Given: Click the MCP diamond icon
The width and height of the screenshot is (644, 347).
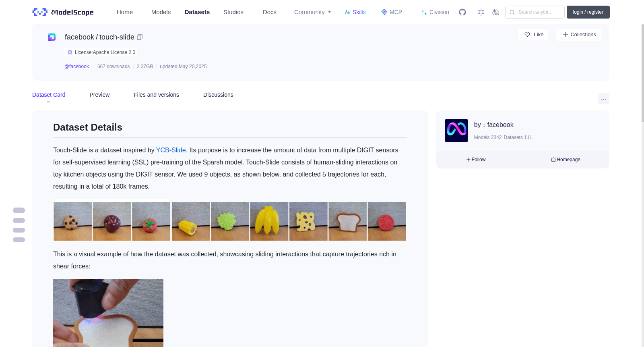Looking at the screenshot, I should pos(384,12).
